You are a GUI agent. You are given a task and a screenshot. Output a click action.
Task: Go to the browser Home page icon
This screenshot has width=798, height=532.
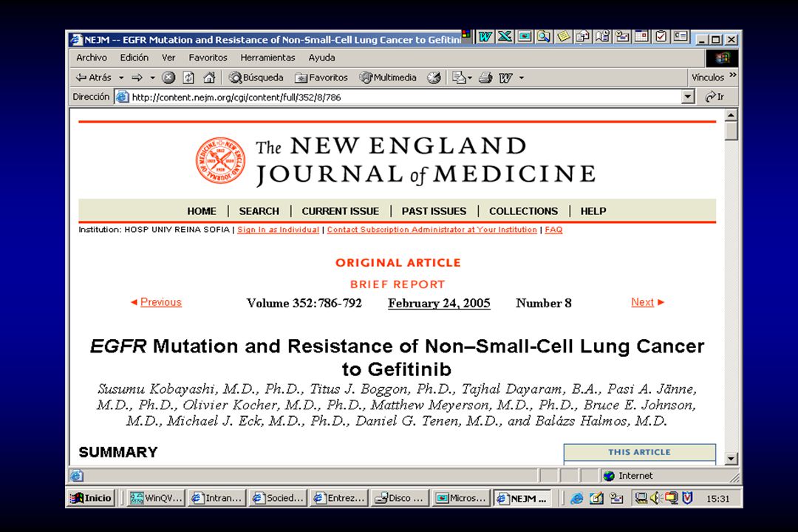(209, 78)
